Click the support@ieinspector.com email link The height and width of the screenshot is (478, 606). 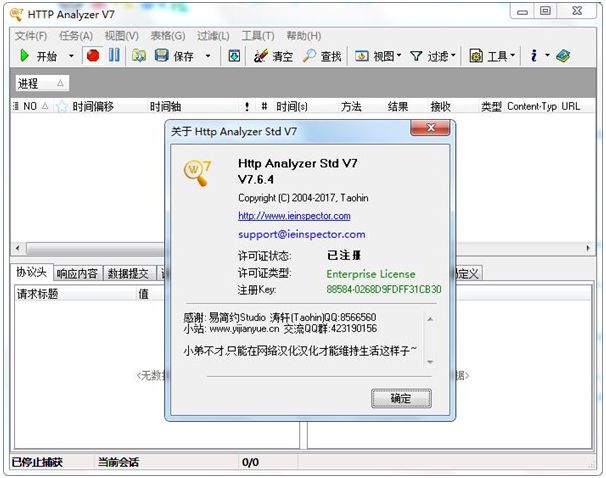point(301,234)
